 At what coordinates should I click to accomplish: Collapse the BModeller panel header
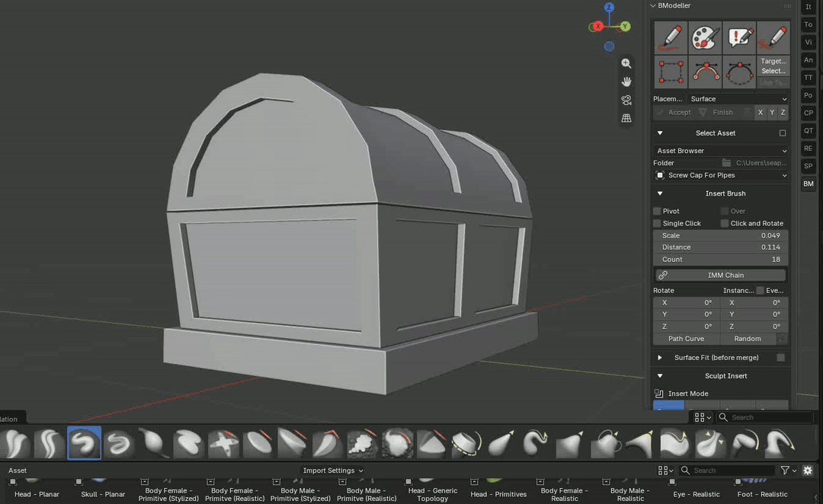pos(653,6)
